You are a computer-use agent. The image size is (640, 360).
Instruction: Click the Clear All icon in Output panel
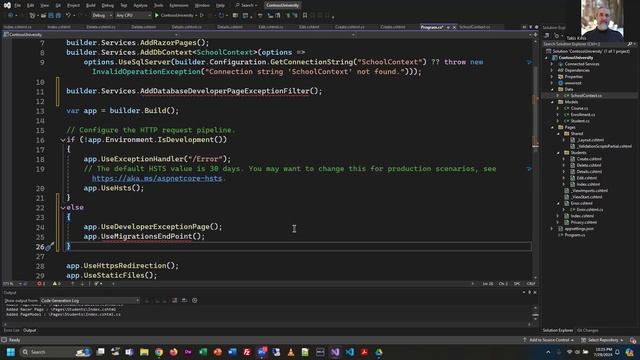[175, 300]
